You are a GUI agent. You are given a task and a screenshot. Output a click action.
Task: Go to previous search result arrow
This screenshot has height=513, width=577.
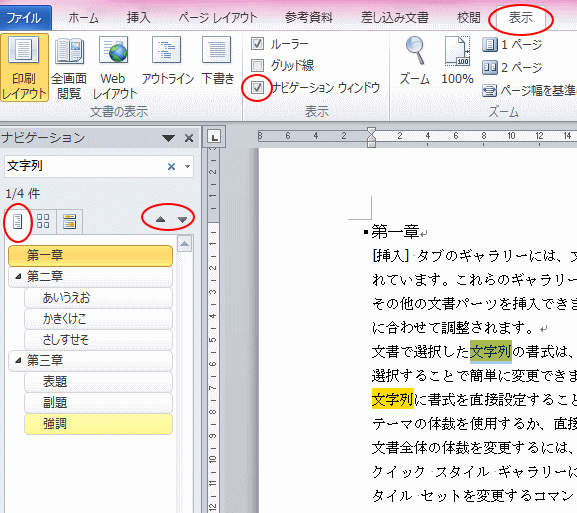[160, 220]
